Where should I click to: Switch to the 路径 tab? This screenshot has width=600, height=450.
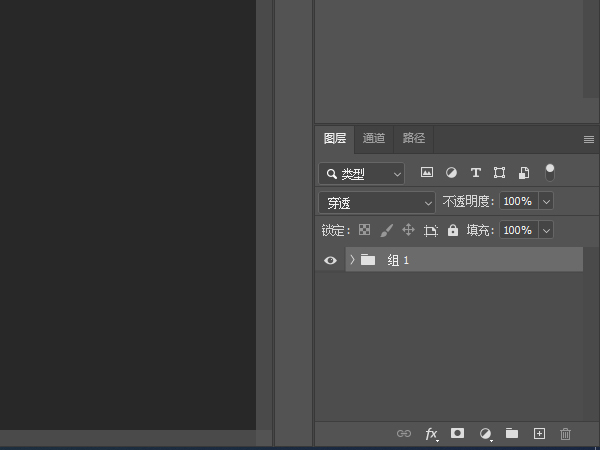(413, 138)
